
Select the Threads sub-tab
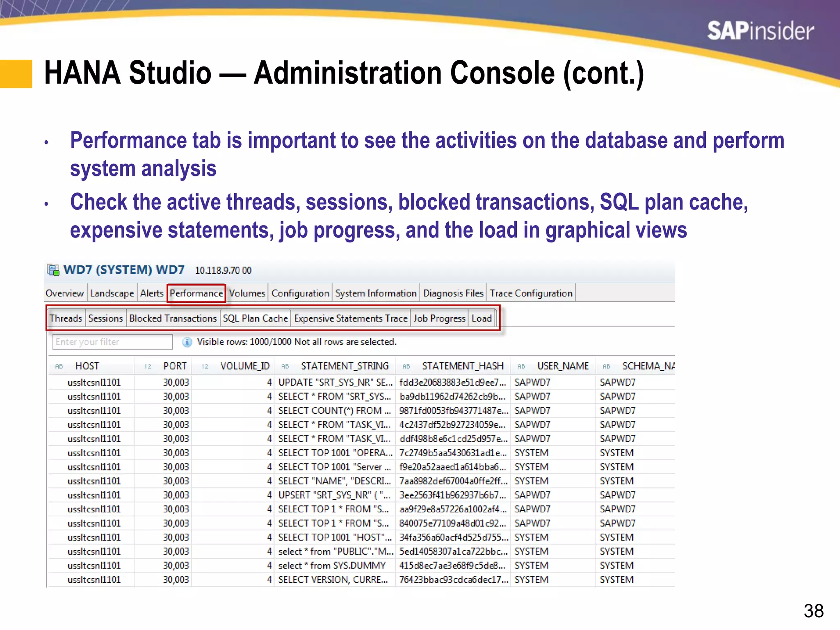click(66, 318)
